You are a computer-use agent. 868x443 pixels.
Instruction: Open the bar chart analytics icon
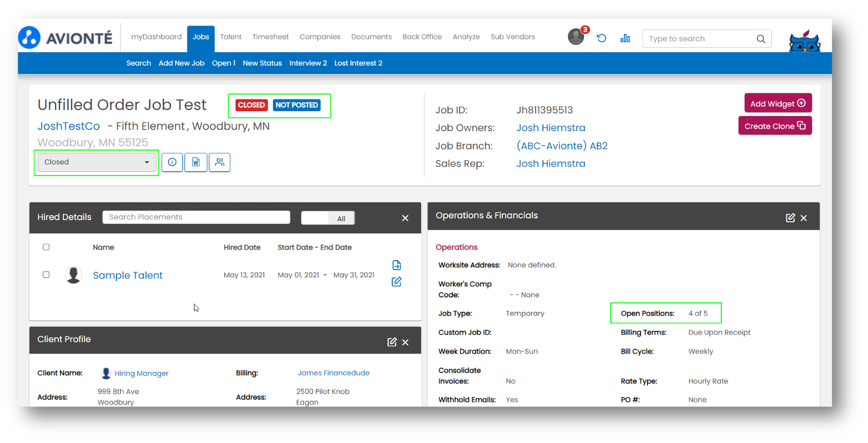click(x=625, y=38)
